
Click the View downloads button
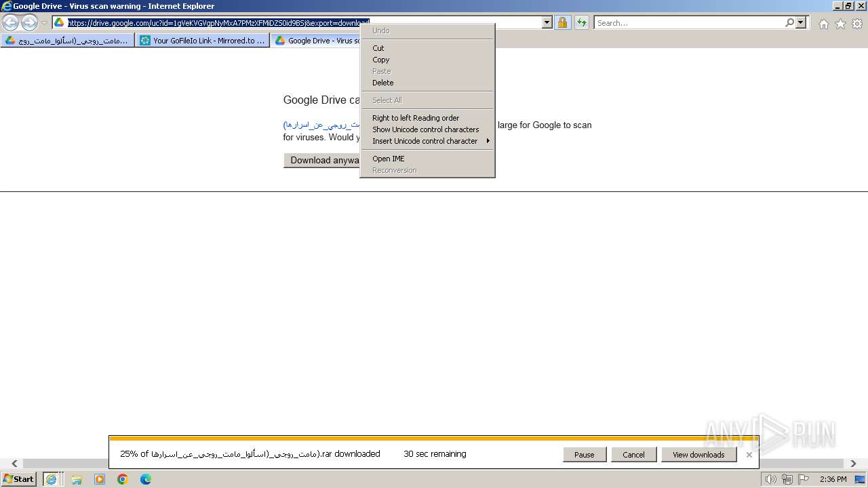[x=698, y=455]
